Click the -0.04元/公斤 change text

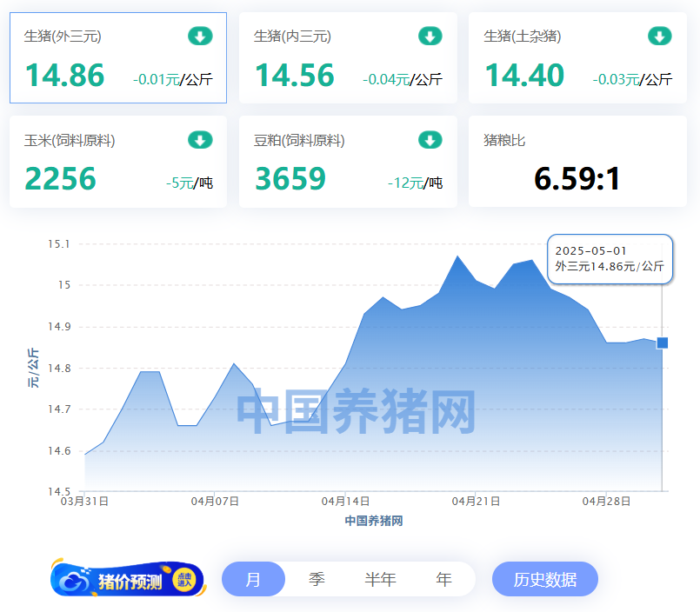pyautogui.click(x=403, y=79)
